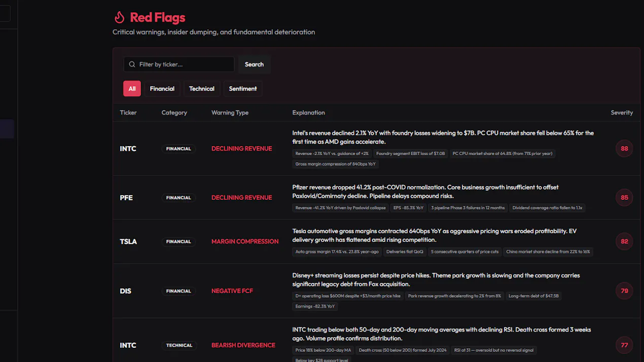This screenshot has width=644, height=362.
Task: Click 'Revenue -41.2% YoY driven by Paxlovid' tag
Action: pos(340,208)
